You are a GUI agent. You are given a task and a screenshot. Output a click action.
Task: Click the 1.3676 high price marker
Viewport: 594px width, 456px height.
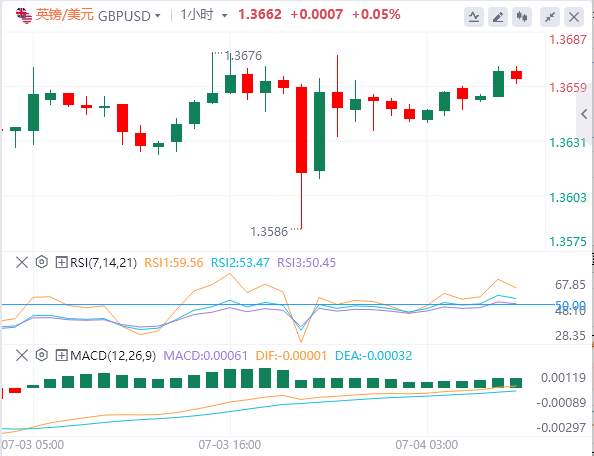pyautogui.click(x=243, y=56)
